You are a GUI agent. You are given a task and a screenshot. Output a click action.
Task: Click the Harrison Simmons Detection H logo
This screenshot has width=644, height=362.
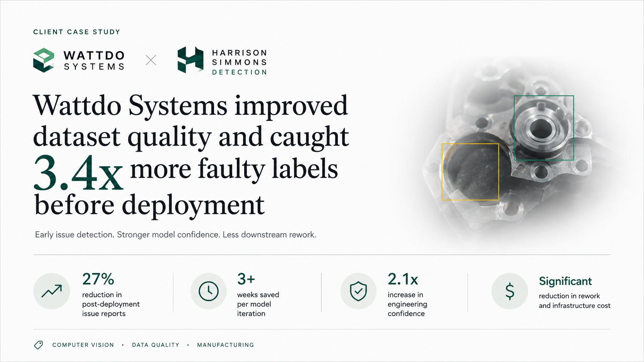(x=190, y=60)
